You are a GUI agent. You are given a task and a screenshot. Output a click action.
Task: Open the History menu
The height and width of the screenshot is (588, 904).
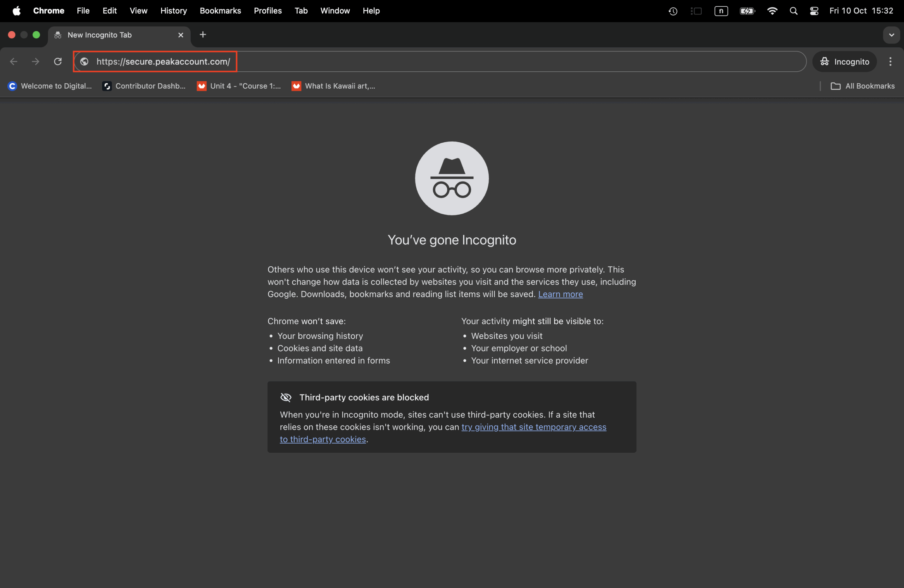coord(173,11)
